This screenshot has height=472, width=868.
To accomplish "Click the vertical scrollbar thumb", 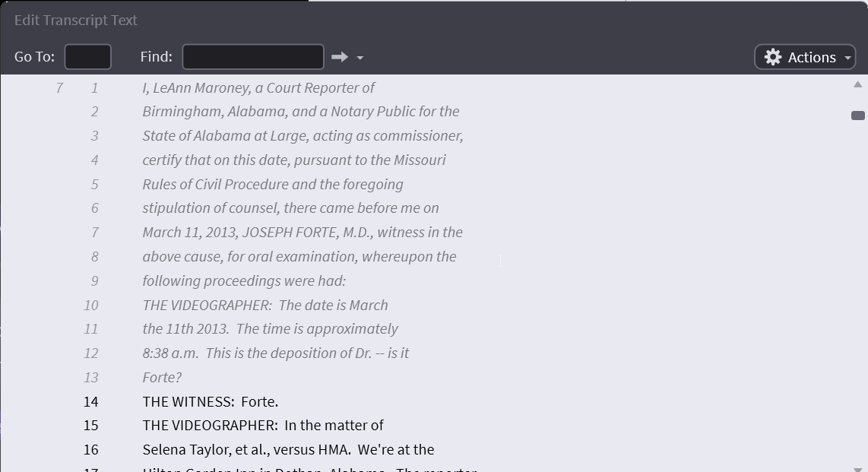I will point(858,116).
